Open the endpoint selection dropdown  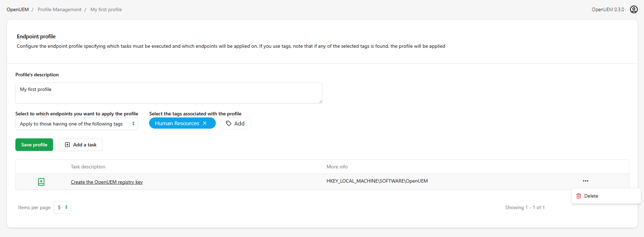(76, 124)
